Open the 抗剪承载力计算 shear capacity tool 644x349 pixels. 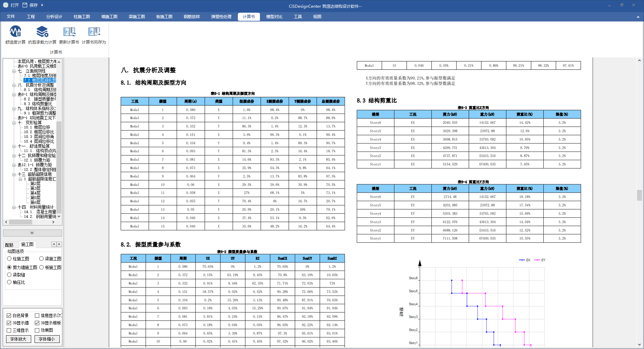pos(42,35)
